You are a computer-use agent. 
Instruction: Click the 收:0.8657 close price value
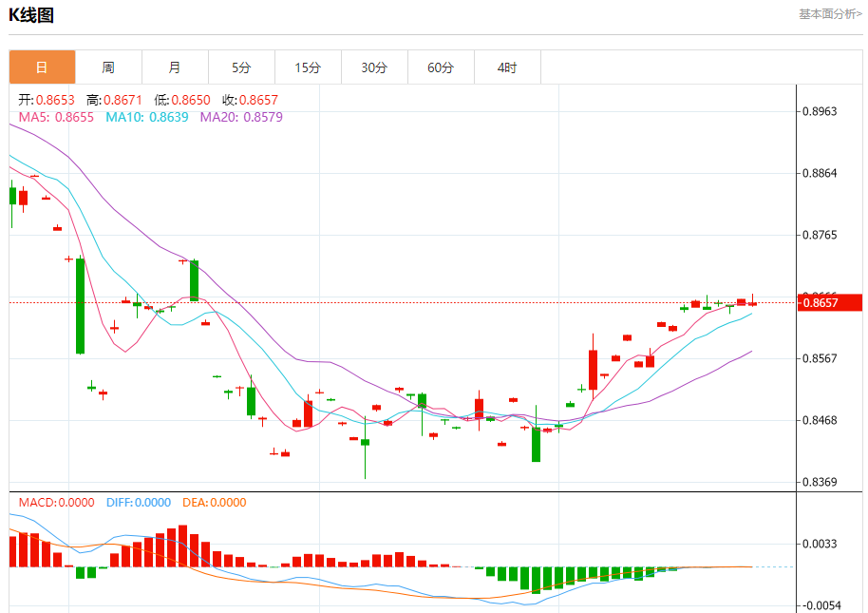point(250,100)
